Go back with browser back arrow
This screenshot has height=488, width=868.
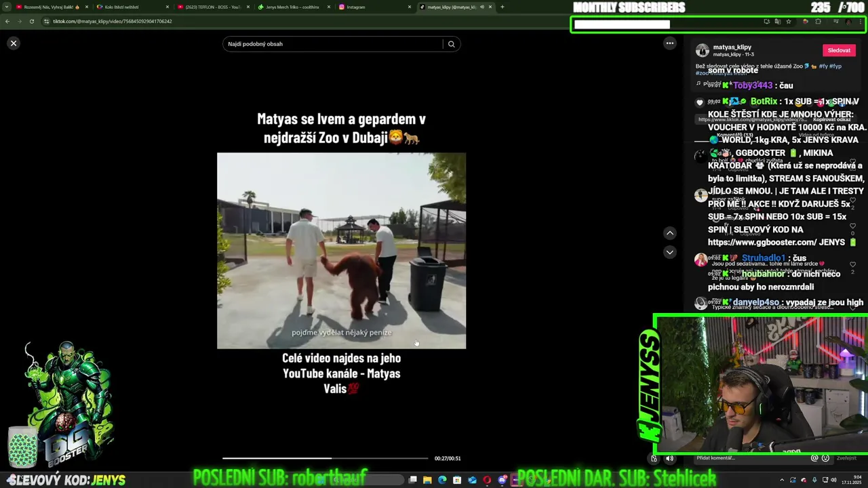7,21
